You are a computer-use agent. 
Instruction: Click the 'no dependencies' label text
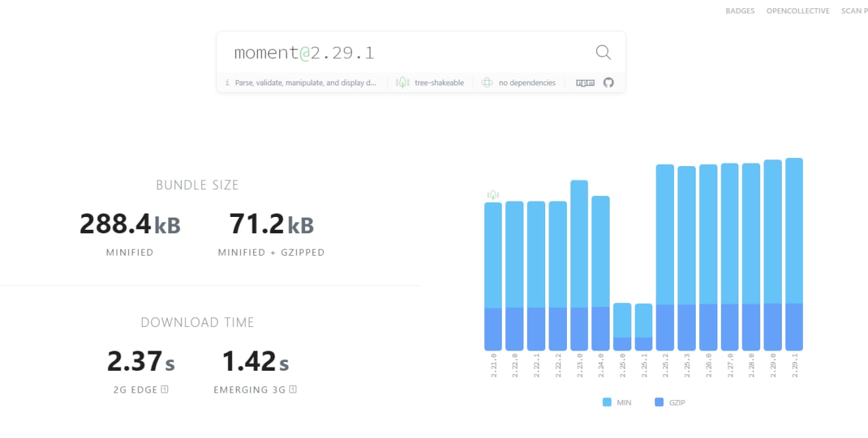click(x=527, y=83)
